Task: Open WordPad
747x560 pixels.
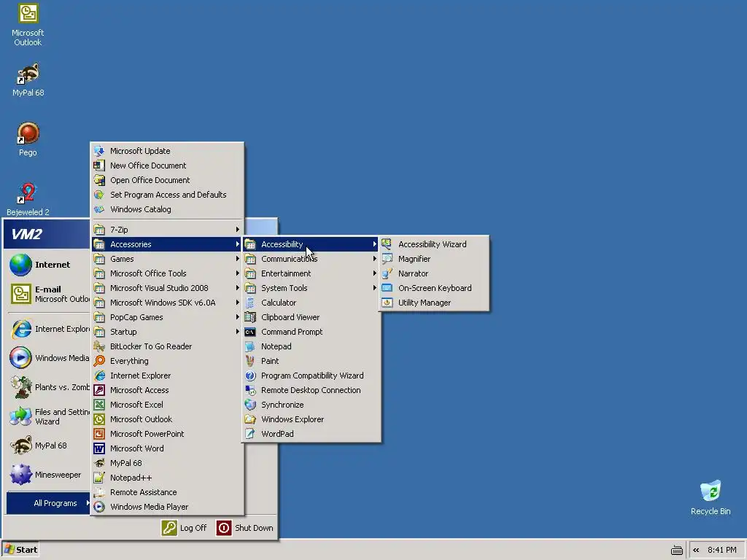Action: click(x=311, y=434)
